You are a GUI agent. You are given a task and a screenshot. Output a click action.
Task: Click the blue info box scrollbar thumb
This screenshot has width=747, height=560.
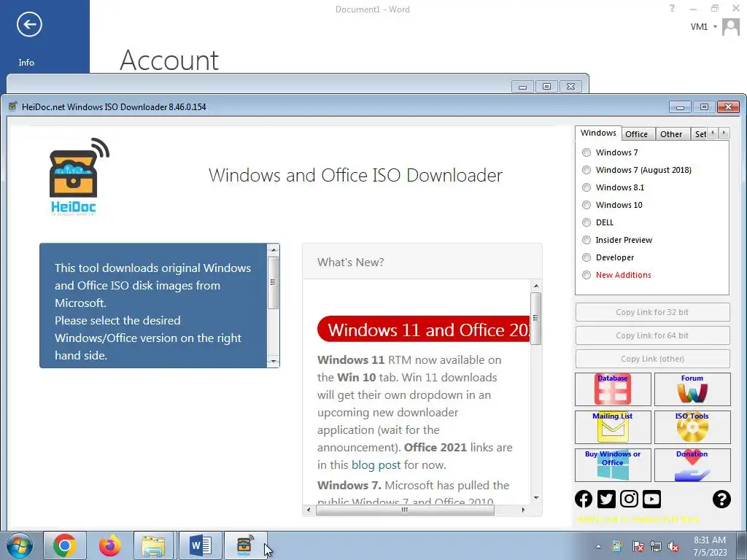[x=274, y=283]
